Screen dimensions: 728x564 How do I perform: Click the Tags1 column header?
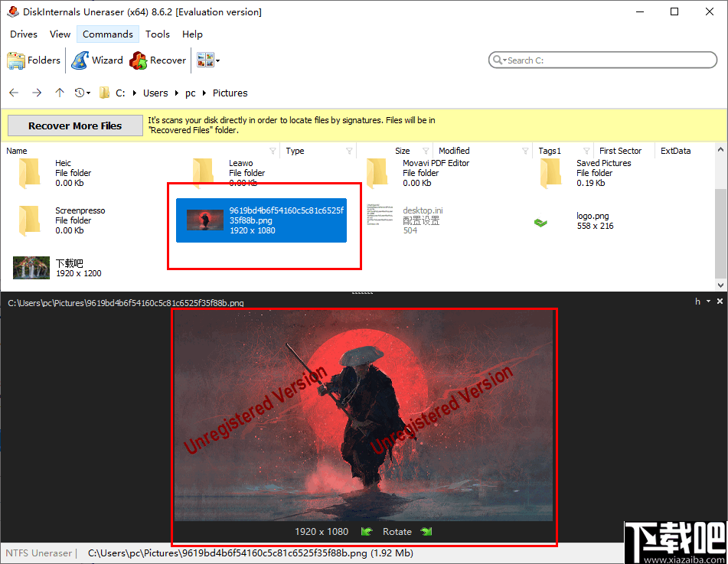coord(550,151)
